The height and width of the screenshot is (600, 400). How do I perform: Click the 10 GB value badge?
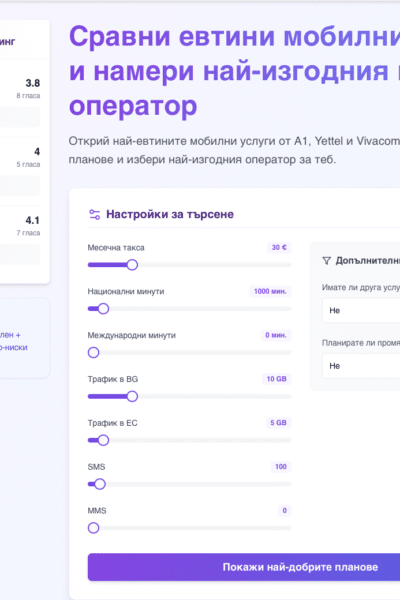tap(276, 379)
